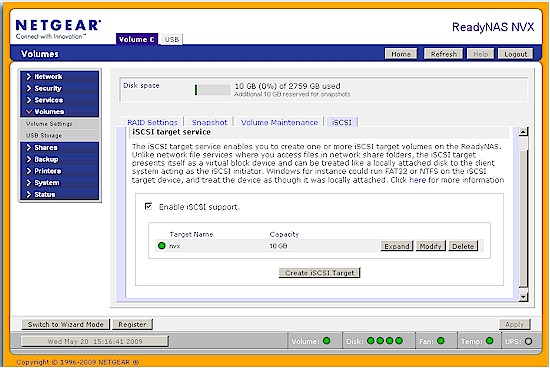The image size is (550, 368).
Task: Click the Help button
Action: pyautogui.click(x=481, y=54)
